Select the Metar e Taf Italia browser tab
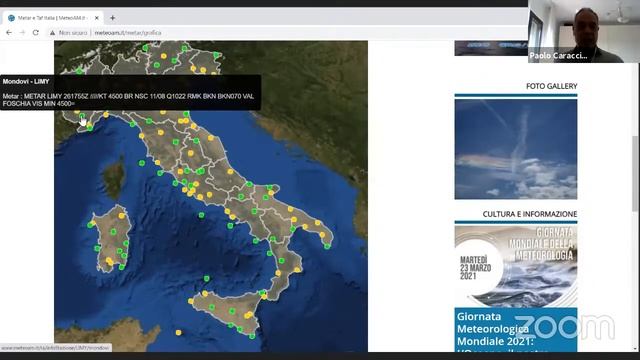 52,18
